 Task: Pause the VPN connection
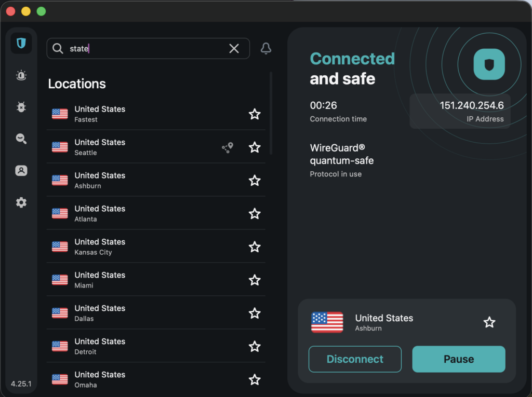point(458,359)
